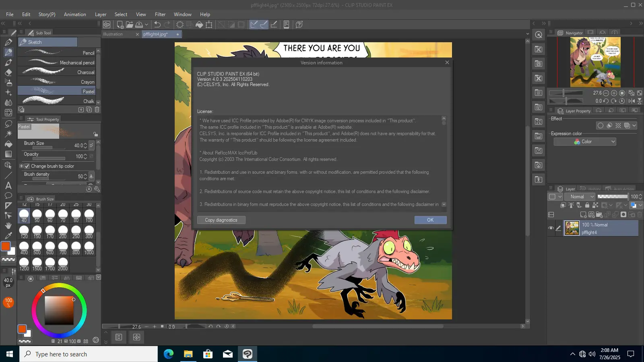Select the Eraser tool
Viewport: 644px width, 362px height.
[x=8, y=72]
